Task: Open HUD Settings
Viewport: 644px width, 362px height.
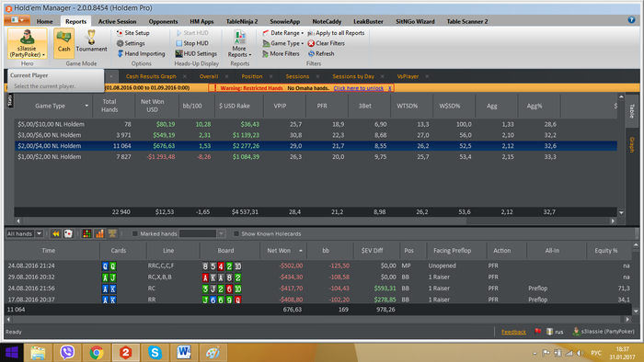Action: pyautogui.click(x=196, y=53)
